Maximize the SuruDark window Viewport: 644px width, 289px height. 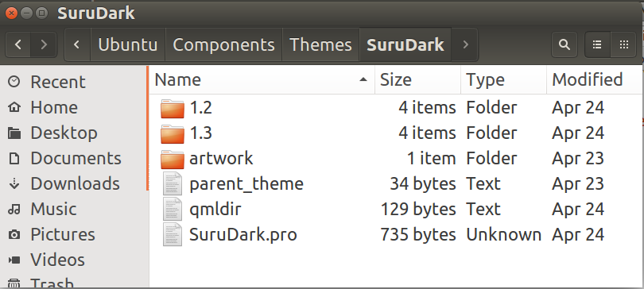click(x=41, y=13)
